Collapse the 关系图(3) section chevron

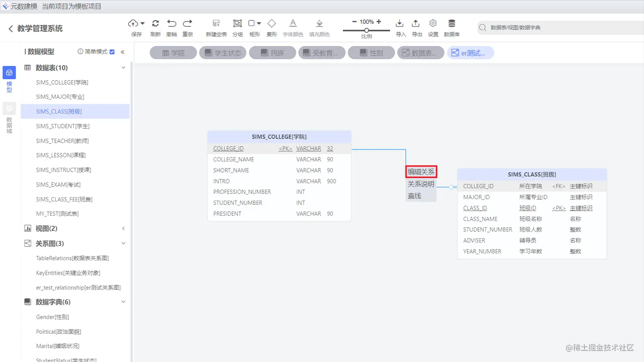(x=124, y=244)
